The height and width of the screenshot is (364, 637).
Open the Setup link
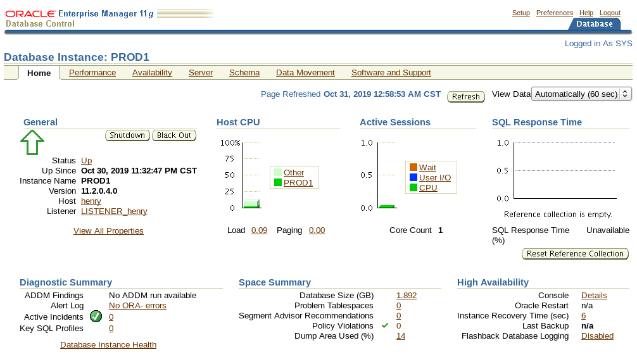tap(521, 13)
